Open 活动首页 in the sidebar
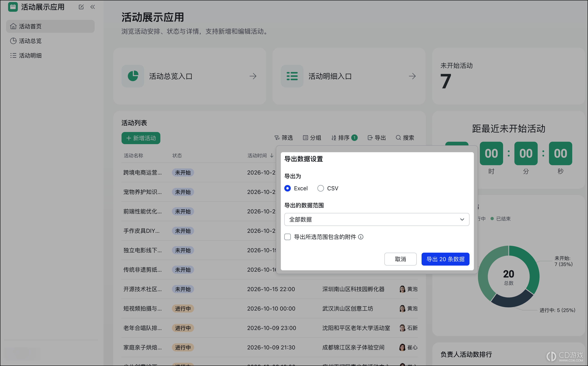The height and width of the screenshot is (366, 588). click(x=50, y=26)
